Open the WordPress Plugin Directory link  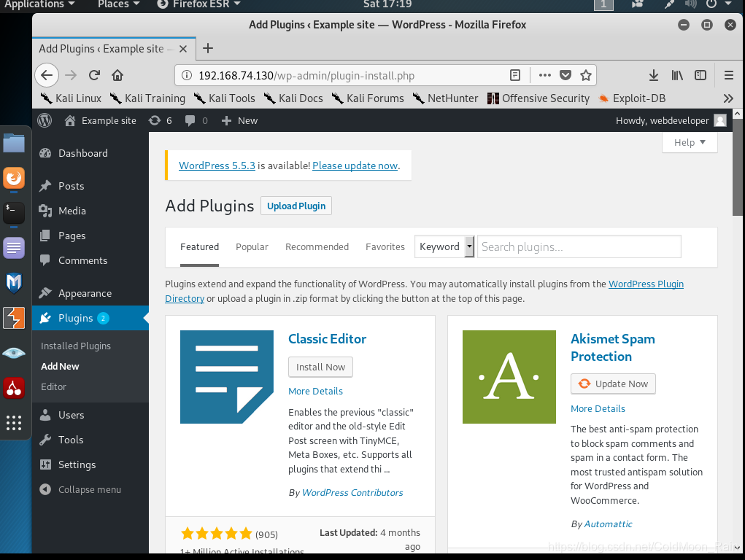[646, 284]
